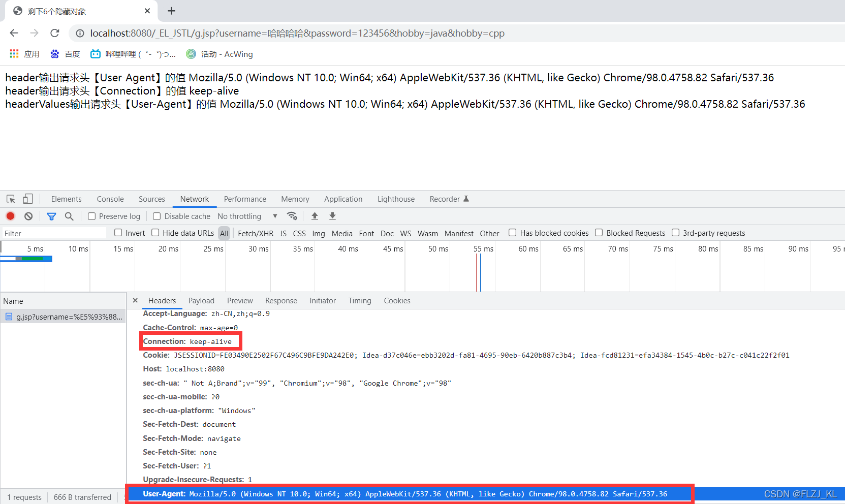Close the request details pane
Viewport: 845px width, 504px height.
tap(135, 300)
